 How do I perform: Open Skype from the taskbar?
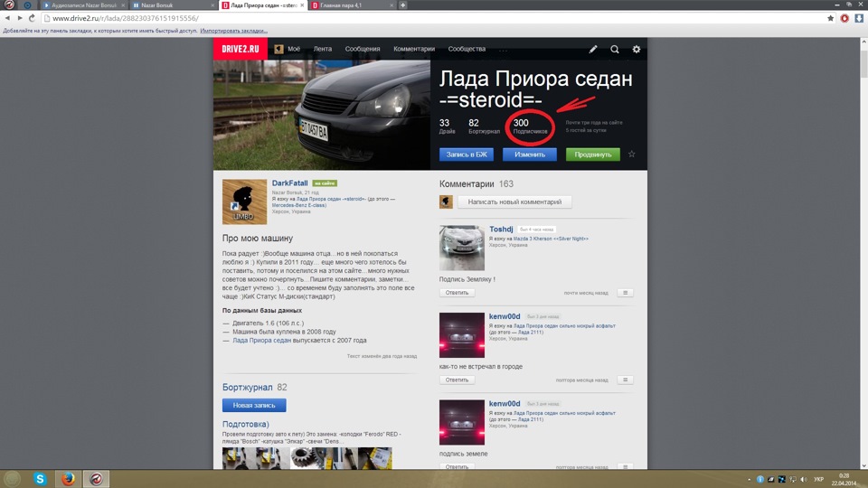pos(40,479)
